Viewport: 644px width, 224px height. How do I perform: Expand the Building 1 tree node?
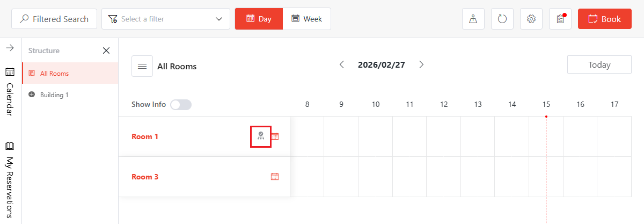(32, 95)
